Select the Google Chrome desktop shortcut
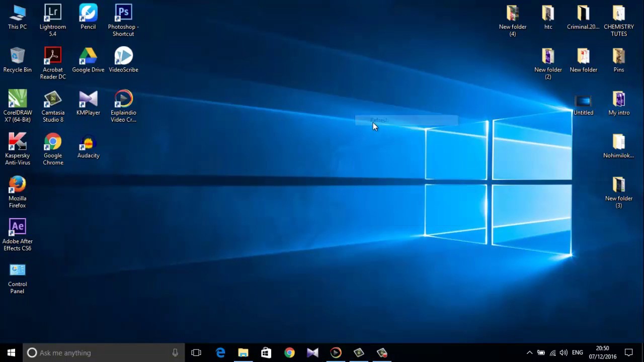This screenshot has width=644, height=362. [53, 149]
